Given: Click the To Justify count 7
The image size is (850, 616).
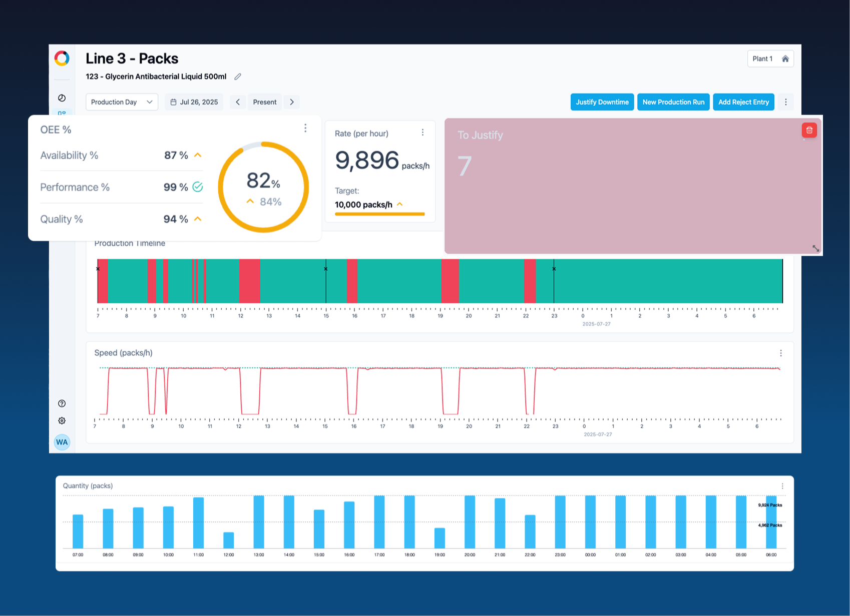Looking at the screenshot, I should pyautogui.click(x=465, y=166).
